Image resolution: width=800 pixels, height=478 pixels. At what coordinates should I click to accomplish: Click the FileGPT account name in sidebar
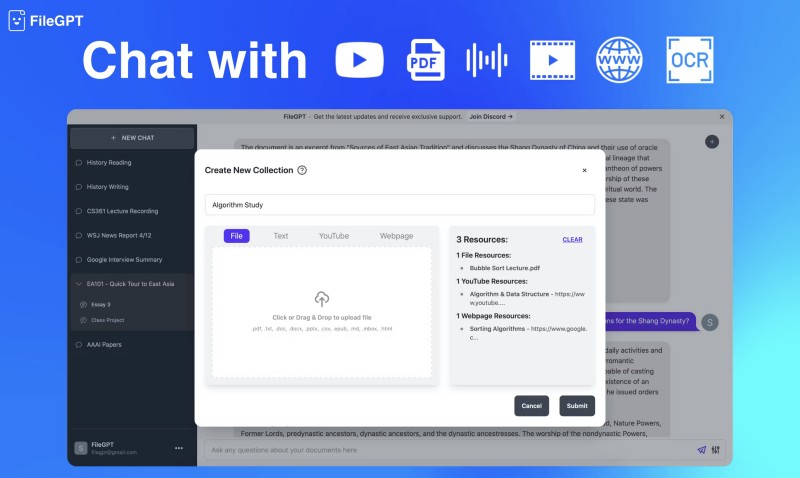coord(103,444)
